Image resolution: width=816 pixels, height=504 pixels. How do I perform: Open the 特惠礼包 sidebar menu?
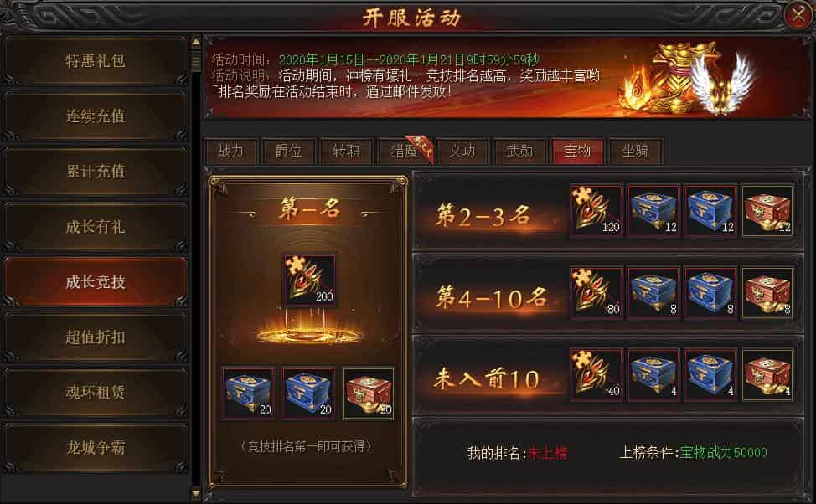95,61
